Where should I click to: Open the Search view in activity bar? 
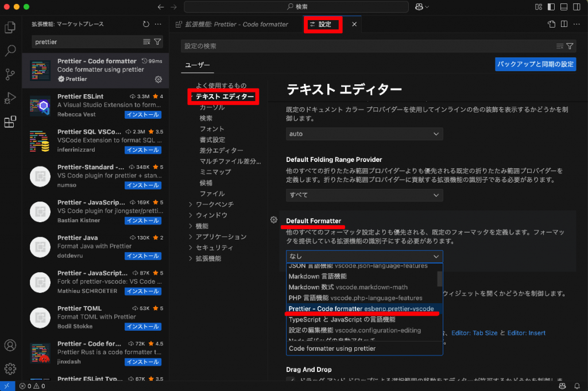(10, 51)
